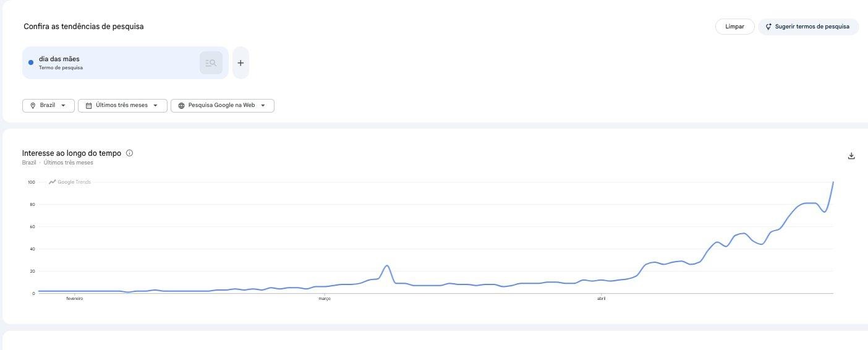Download the interest over time chart
868x350 pixels.
[851, 156]
